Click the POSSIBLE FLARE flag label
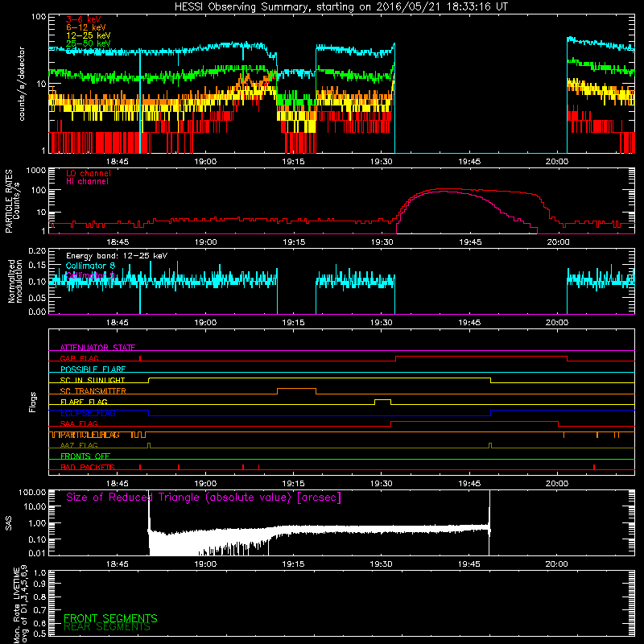The width and height of the screenshot is (644, 644). point(93,369)
